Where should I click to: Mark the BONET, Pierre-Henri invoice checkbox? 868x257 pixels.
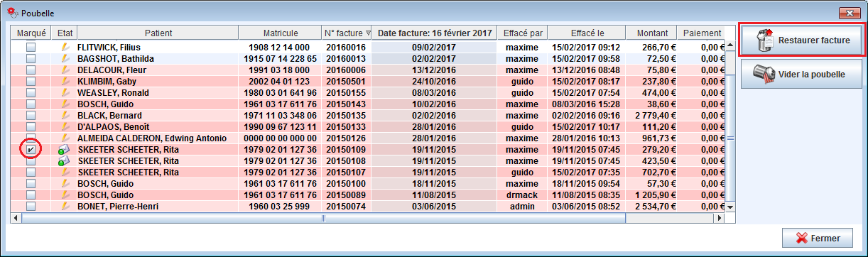(x=31, y=206)
